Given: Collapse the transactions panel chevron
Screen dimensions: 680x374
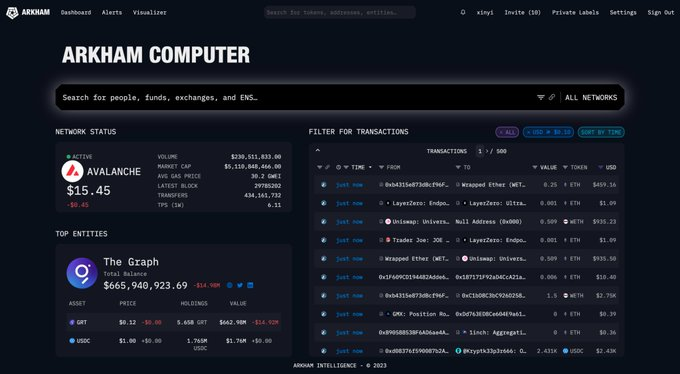Looking at the screenshot, I should point(317,150).
